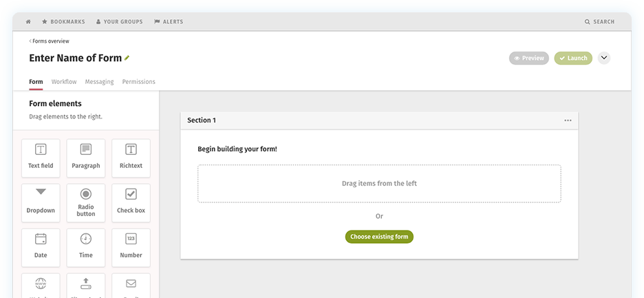Image resolution: width=644 pixels, height=298 pixels.
Task: Select the Form tab
Action: (36, 82)
